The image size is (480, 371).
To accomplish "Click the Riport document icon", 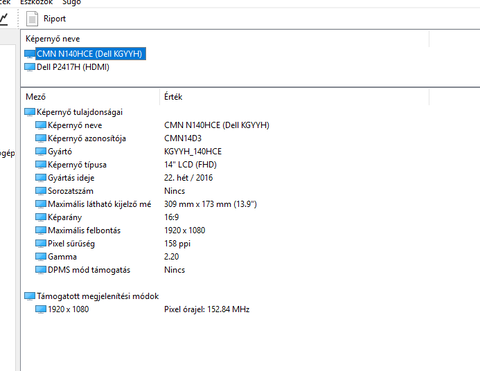I will [32, 19].
